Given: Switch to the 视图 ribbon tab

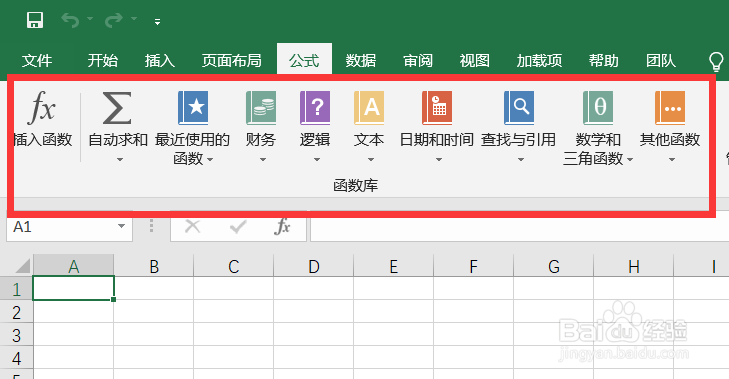Looking at the screenshot, I should point(474,60).
